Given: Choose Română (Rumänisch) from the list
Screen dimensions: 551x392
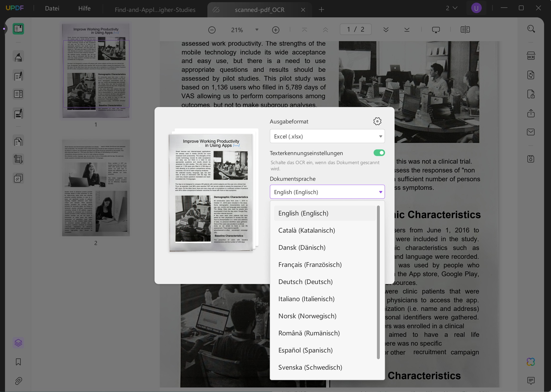Looking at the screenshot, I should pos(324,333).
